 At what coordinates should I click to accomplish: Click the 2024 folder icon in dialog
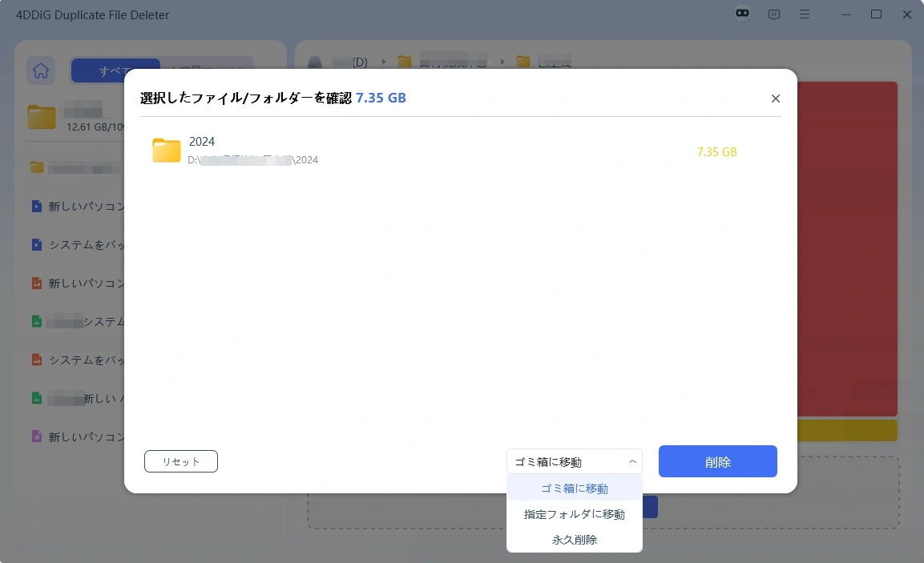166,151
